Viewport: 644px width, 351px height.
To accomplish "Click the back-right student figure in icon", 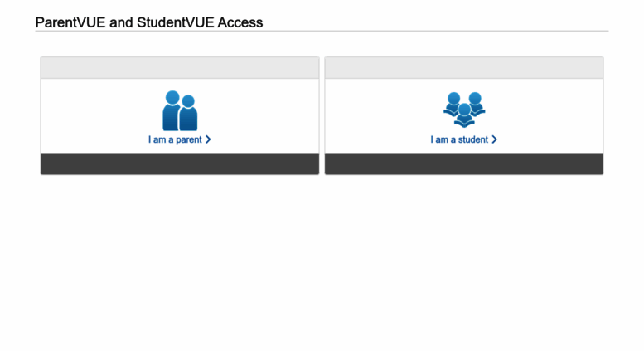I will 476,104.
